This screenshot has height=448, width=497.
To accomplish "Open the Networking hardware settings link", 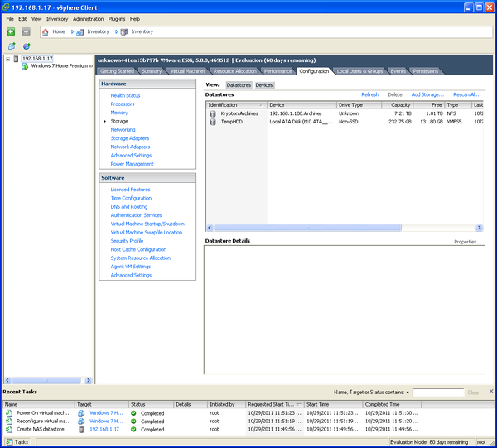I will (x=123, y=130).
